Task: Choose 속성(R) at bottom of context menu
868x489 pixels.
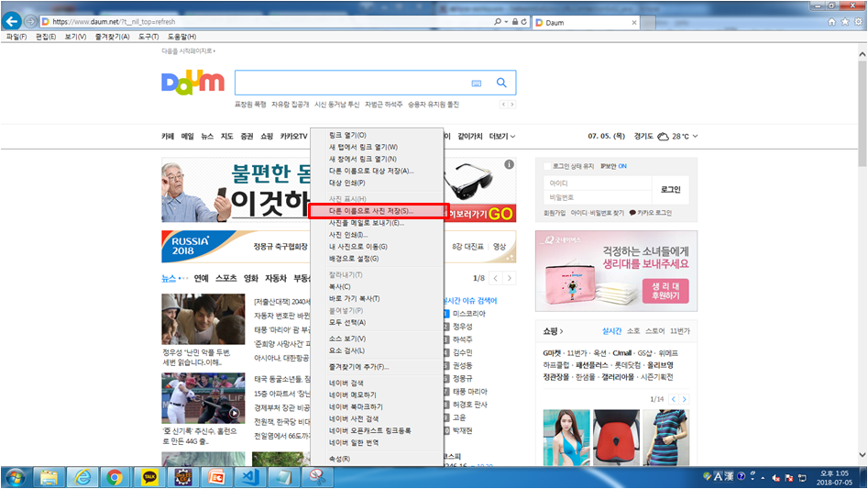Action: 378,459
